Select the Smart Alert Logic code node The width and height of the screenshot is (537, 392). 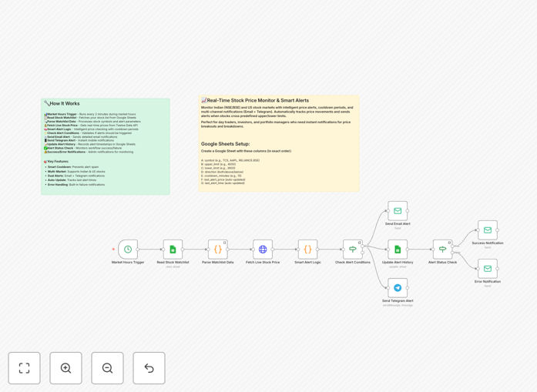[307, 250]
